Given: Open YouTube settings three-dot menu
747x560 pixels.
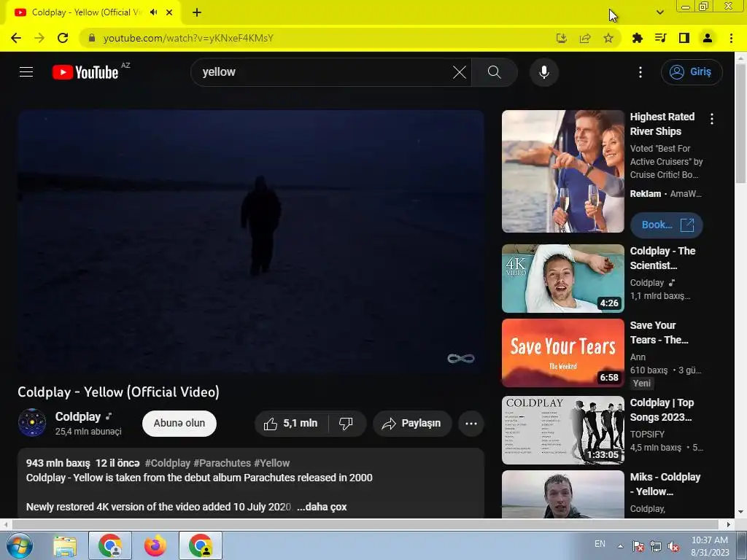Looking at the screenshot, I should click(640, 72).
